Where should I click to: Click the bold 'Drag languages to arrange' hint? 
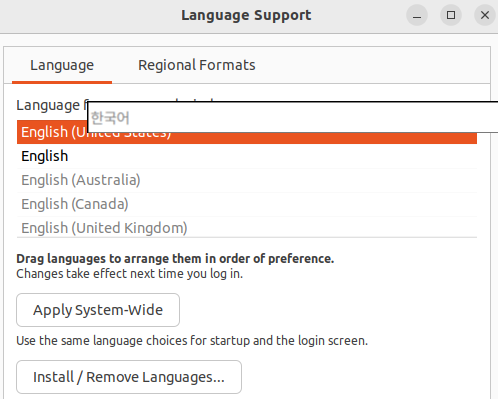pyautogui.click(x=175, y=259)
